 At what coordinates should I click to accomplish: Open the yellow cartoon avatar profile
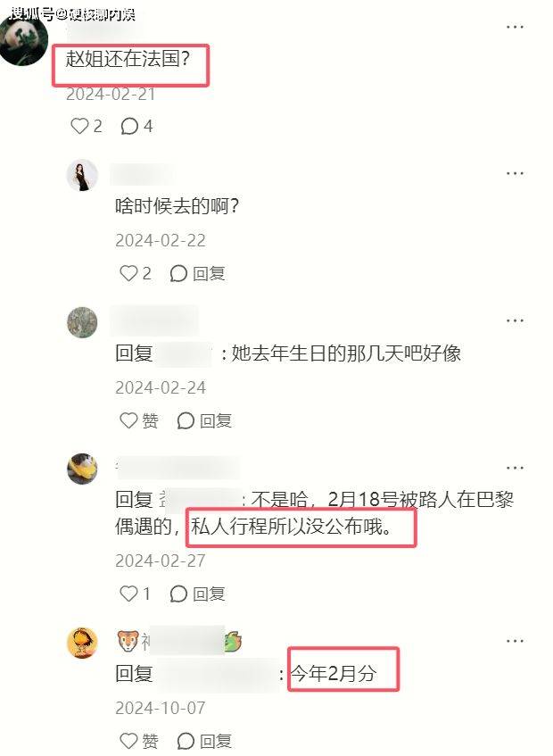[82, 643]
